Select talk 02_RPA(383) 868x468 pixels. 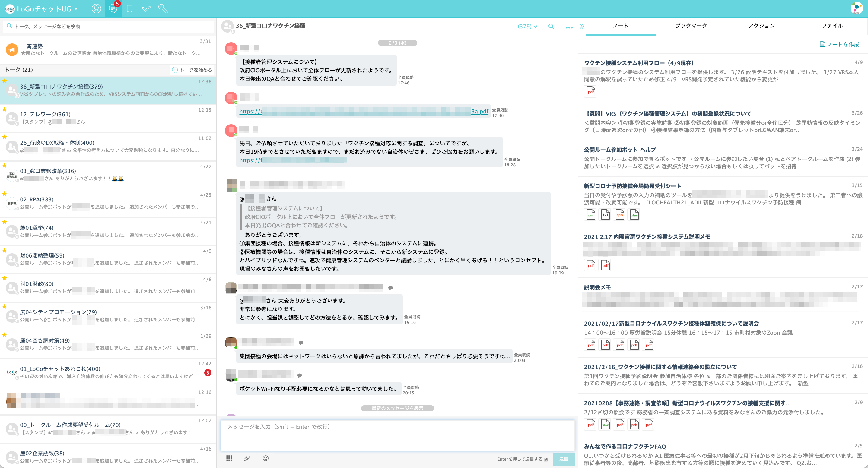[108, 203]
